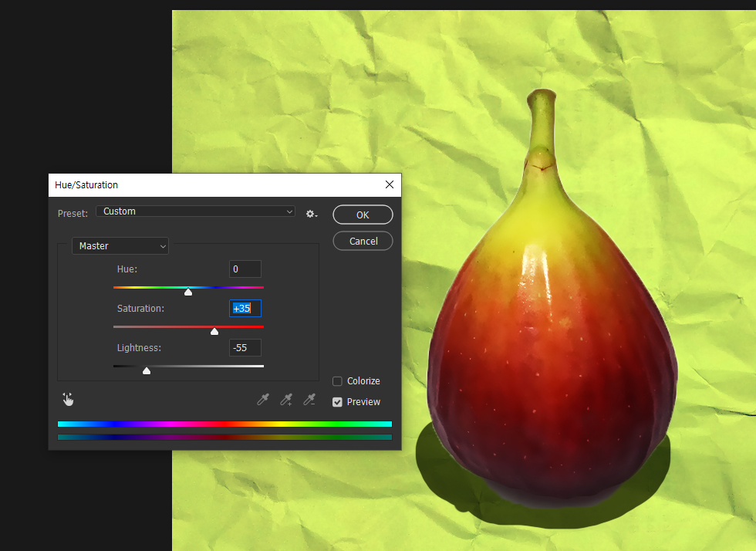Open preset options gear menu

click(x=312, y=214)
